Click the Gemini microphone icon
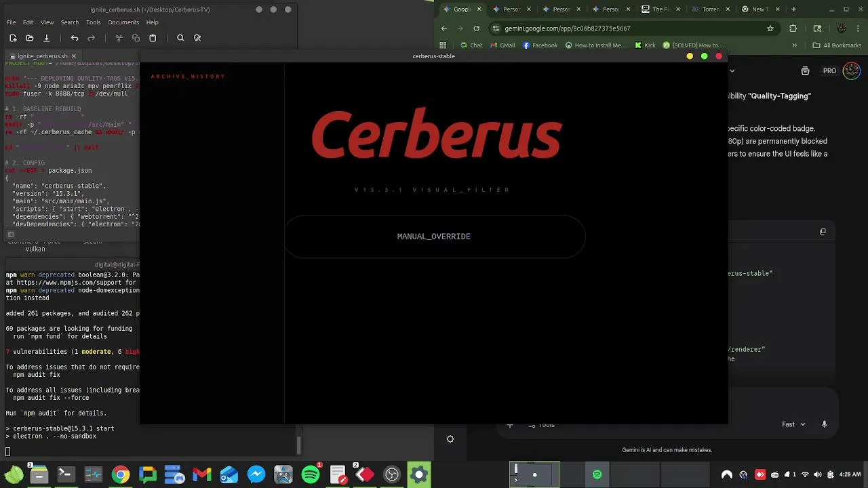This screenshot has width=868, height=488. point(825,424)
